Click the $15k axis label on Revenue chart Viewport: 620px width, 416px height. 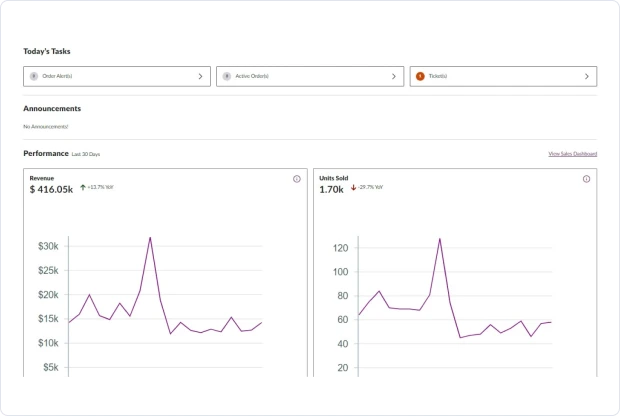click(48, 319)
